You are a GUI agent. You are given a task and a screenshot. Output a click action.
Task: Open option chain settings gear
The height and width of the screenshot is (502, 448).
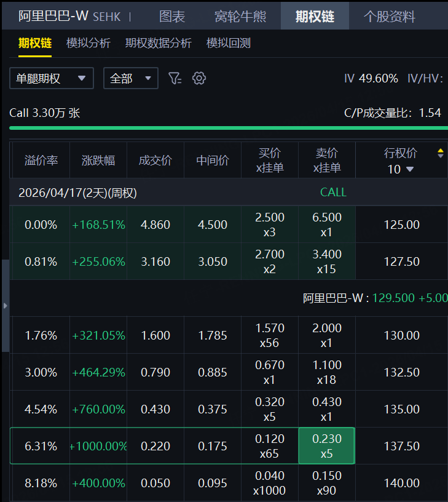tap(198, 78)
